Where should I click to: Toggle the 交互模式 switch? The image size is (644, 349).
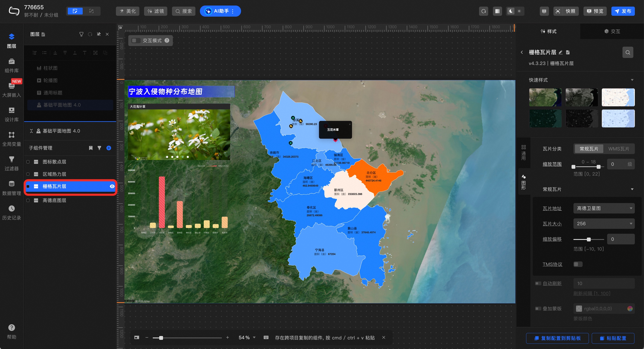coord(136,40)
